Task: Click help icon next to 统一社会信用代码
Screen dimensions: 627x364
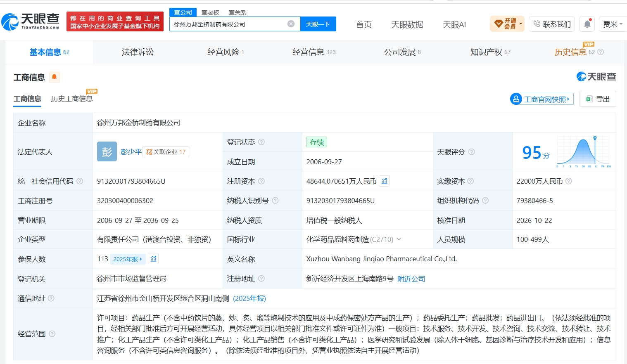Action: tap(80, 181)
